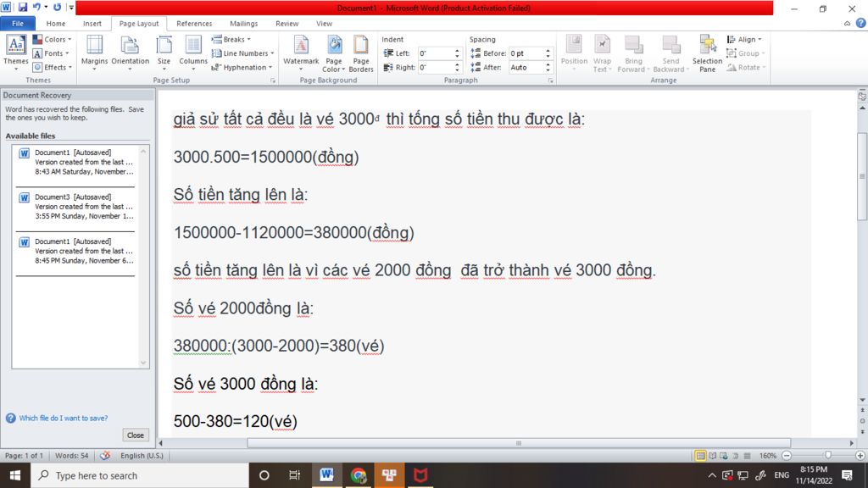Click the 160% zoom level
This screenshot has height=488, width=868.
[x=767, y=456]
